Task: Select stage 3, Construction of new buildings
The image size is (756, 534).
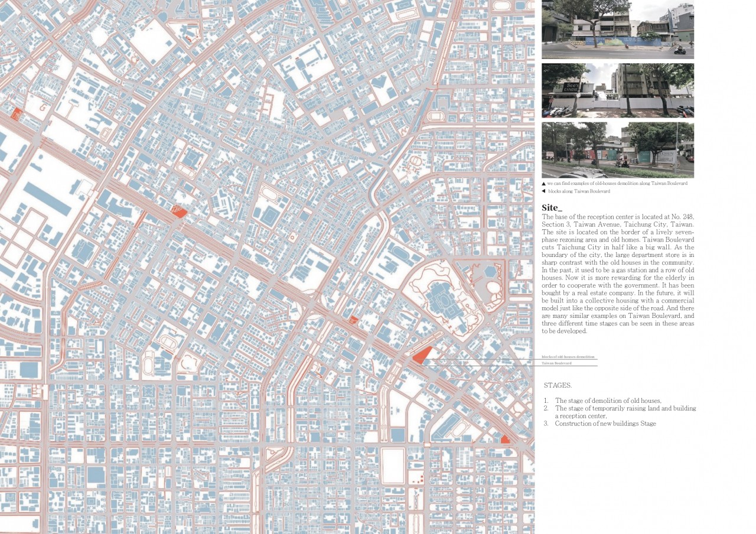Action: point(605,424)
